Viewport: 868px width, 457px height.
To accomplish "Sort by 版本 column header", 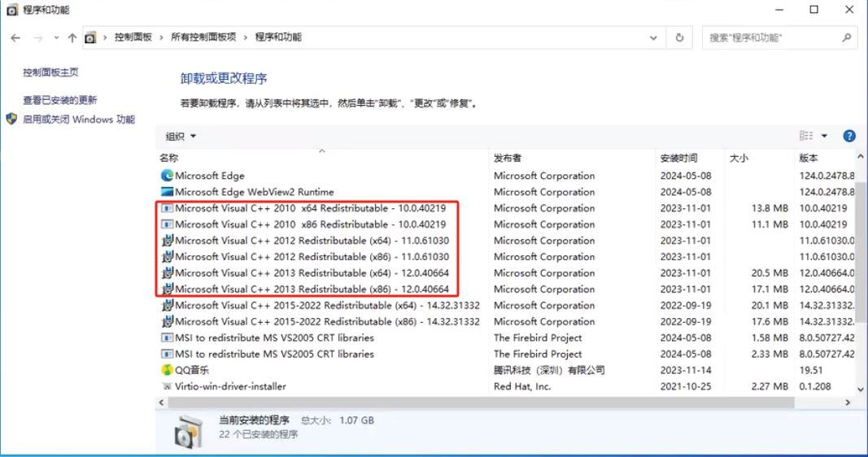I will point(809,159).
